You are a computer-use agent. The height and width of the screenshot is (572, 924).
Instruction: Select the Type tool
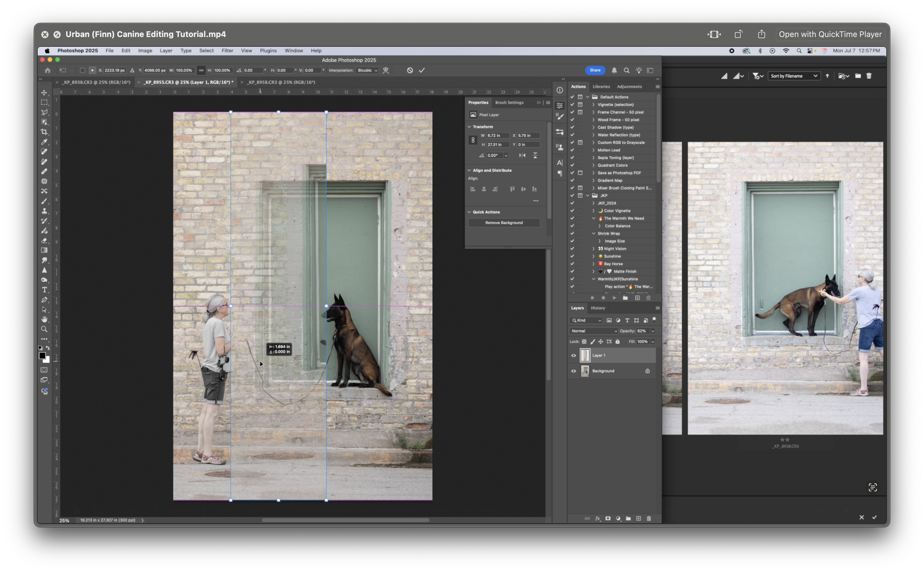[x=44, y=290]
